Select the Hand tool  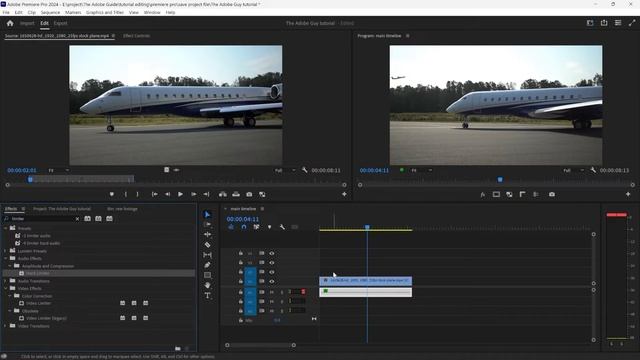[x=207, y=285]
